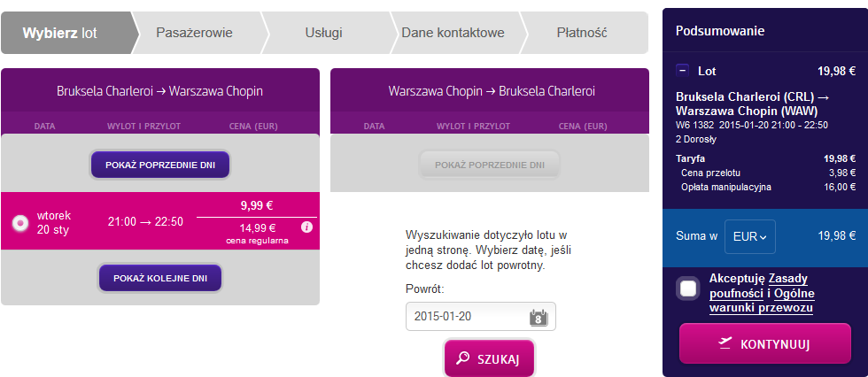Click the 21:00 → 22:50 flight time

coord(145,221)
